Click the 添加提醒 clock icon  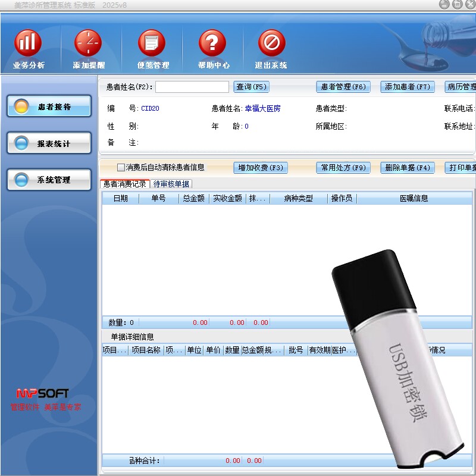88,43
